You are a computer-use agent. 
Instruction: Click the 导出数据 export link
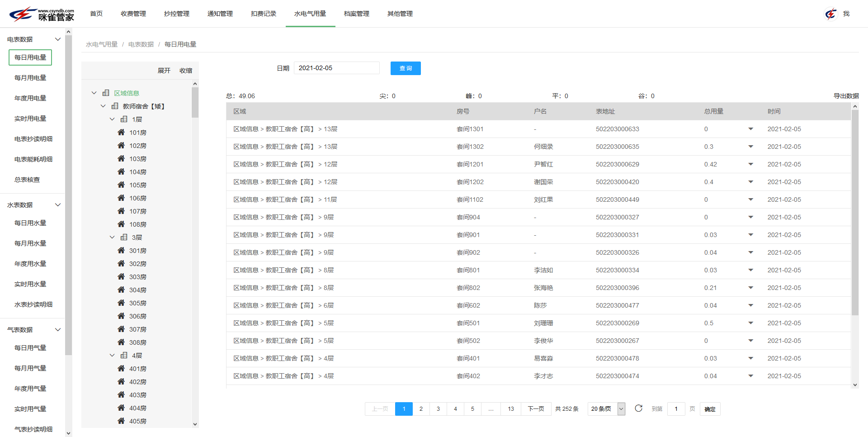point(846,95)
